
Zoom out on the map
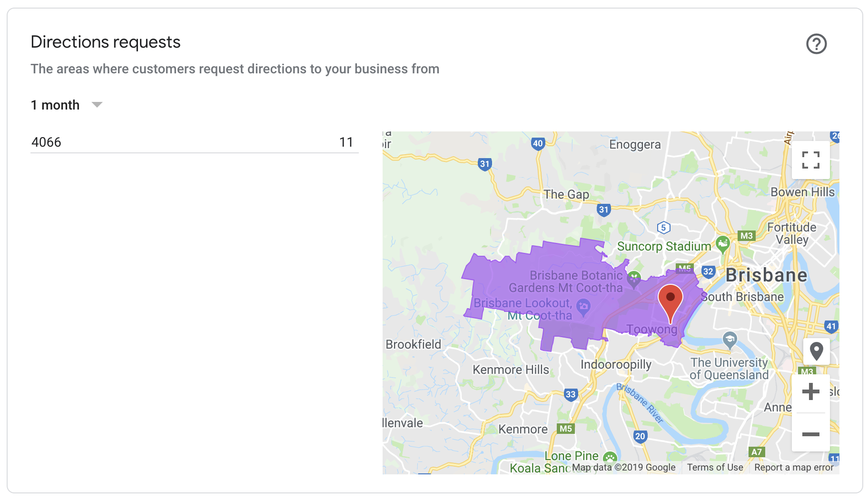810,434
